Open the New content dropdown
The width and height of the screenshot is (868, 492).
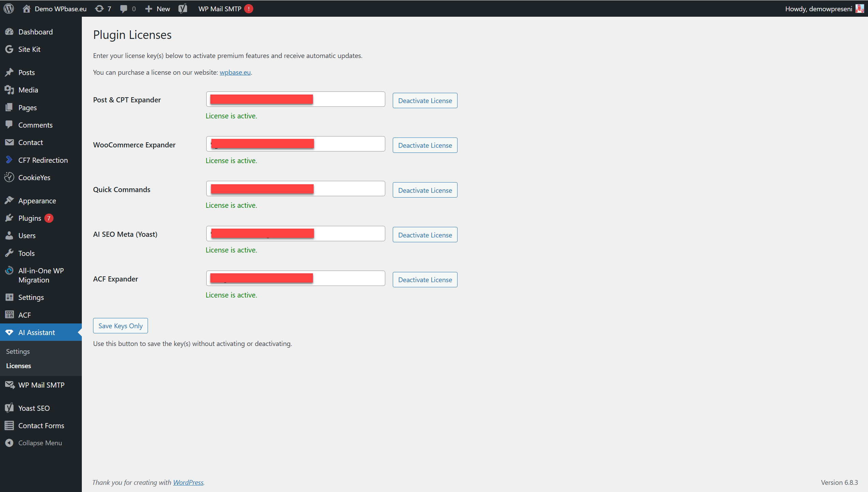tap(158, 9)
